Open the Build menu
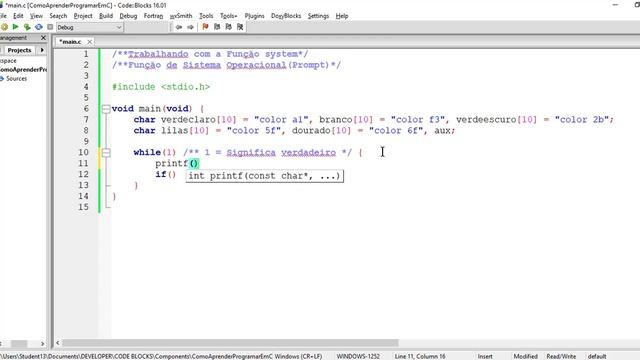Image resolution: width=640 pixels, height=360 pixels. 106,16
